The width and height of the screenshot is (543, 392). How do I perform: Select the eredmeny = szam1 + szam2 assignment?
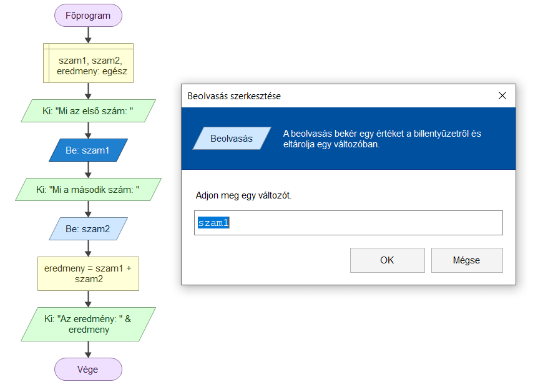[88, 273]
